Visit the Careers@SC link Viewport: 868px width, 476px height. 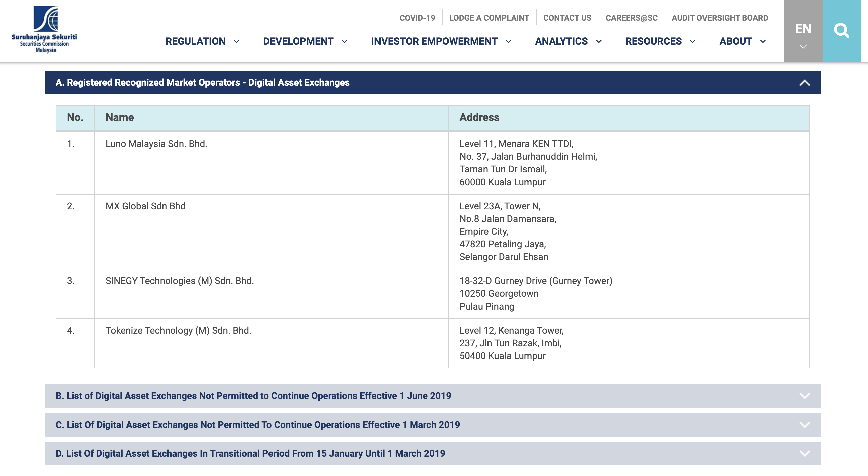point(632,18)
